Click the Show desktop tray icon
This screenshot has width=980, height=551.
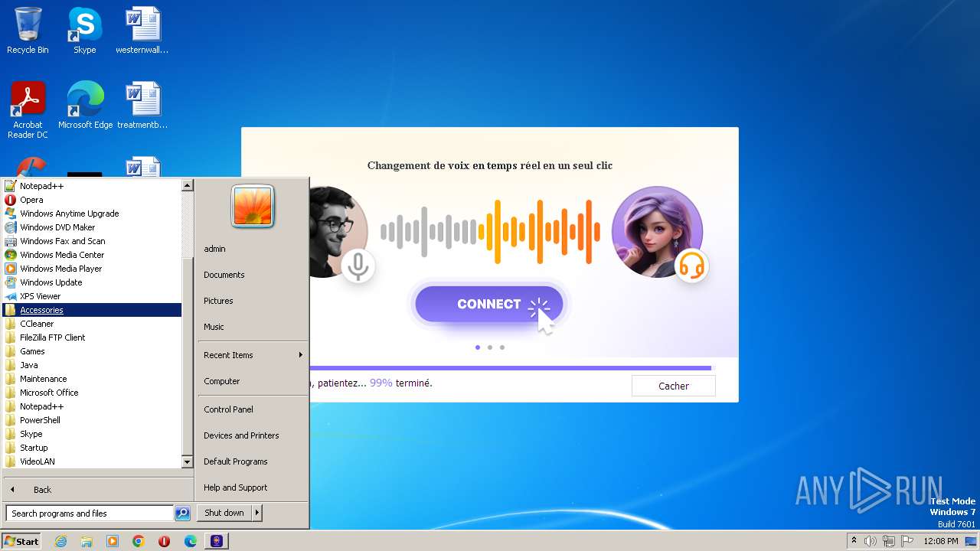pos(972,541)
